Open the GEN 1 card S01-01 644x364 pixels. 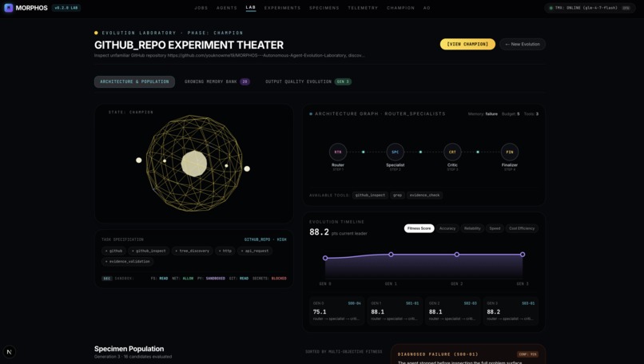tap(395, 311)
